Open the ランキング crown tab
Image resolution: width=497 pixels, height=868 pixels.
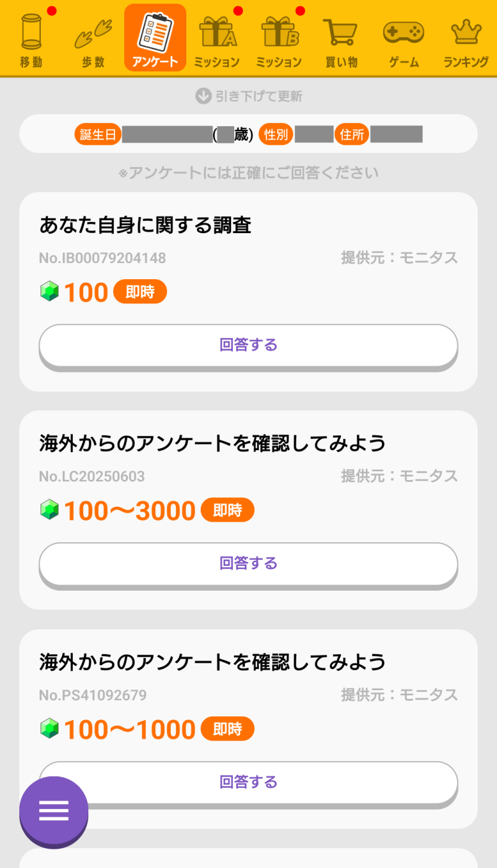click(x=465, y=37)
